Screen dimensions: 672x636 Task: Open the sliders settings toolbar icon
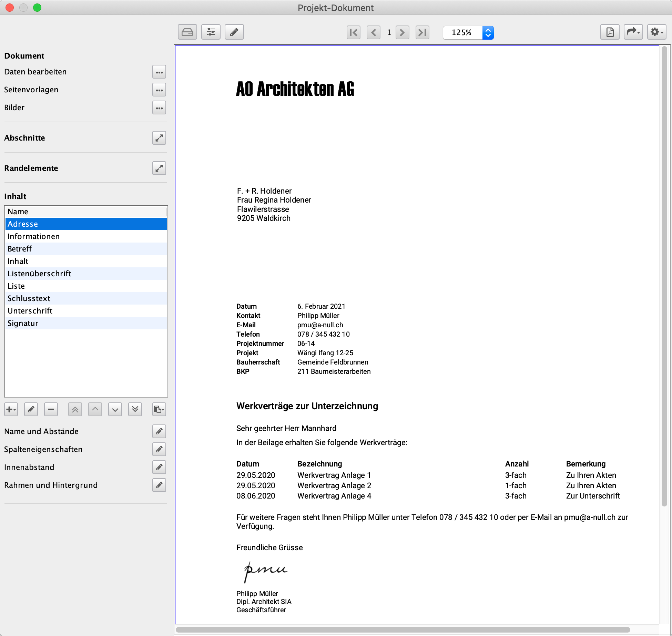coord(211,32)
